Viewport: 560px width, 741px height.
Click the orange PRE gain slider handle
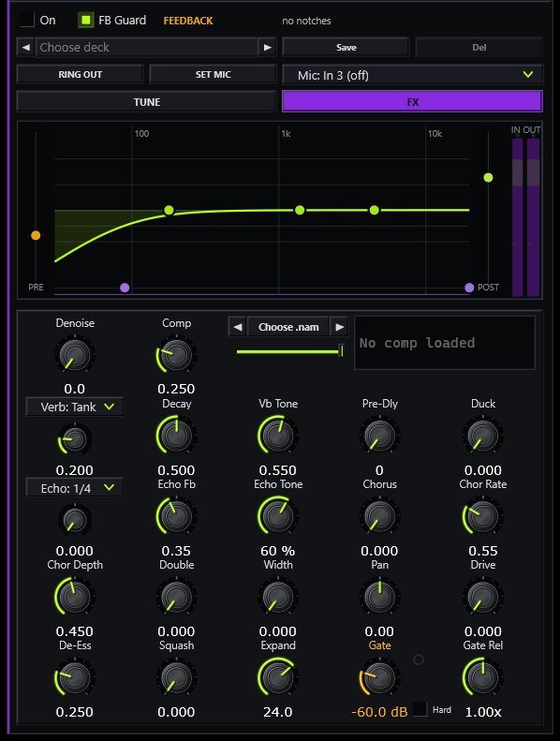pos(36,235)
